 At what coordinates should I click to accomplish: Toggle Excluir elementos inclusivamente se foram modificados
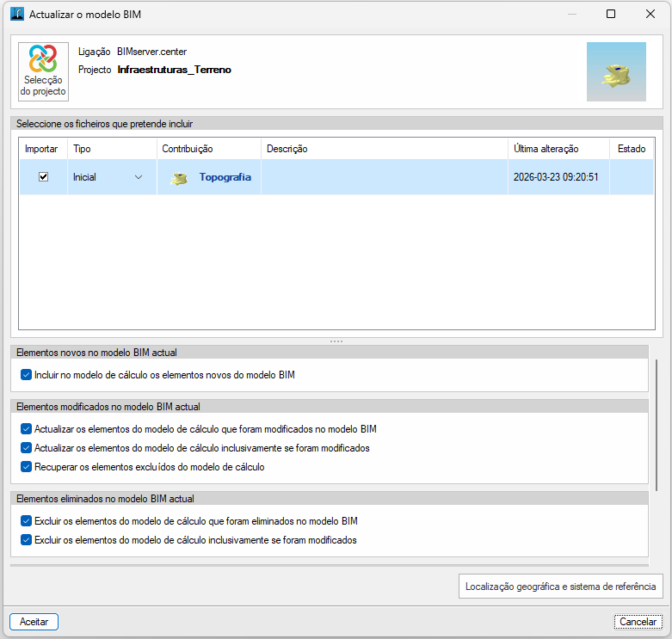(x=26, y=539)
